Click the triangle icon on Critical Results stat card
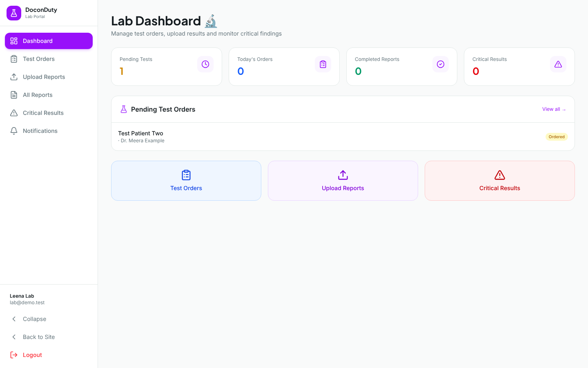Screen dimensions: 588x368 pos(558,64)
